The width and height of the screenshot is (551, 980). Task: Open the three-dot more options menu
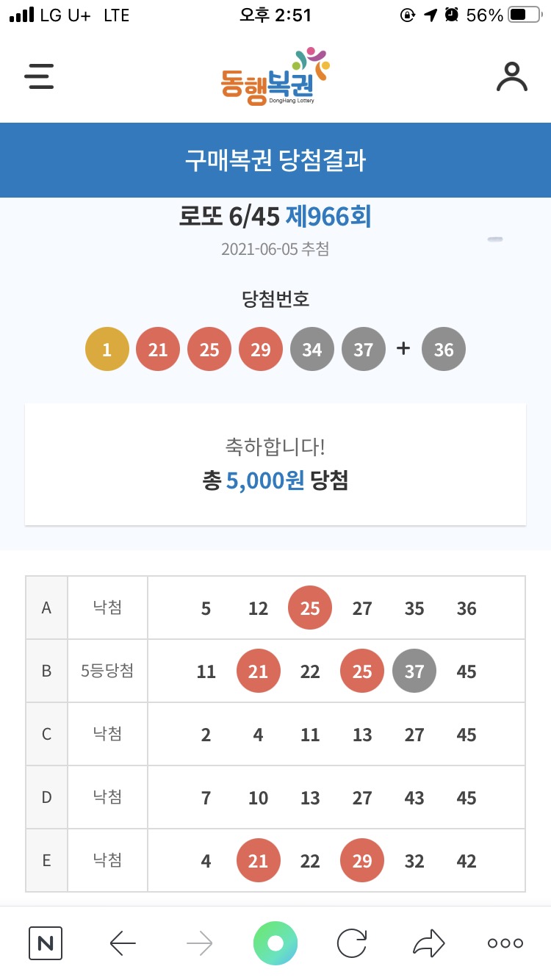click(505, 943)
